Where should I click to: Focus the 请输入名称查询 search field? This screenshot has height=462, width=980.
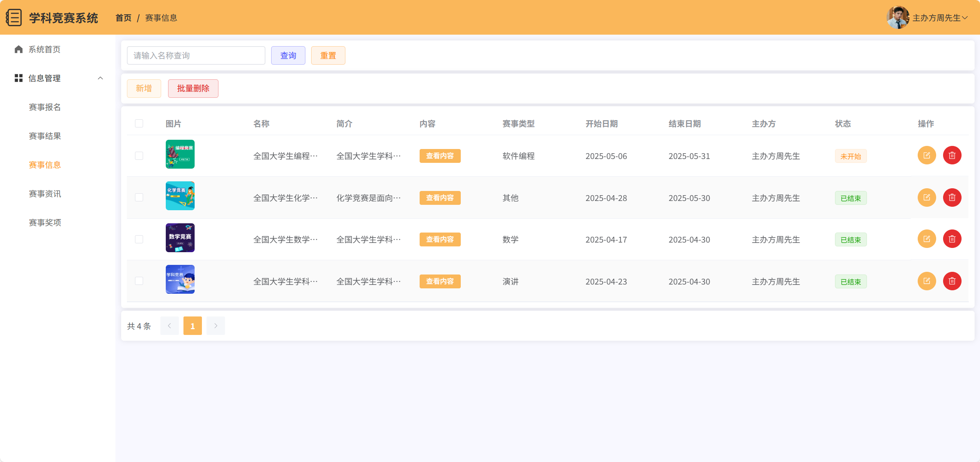[x=196, y=55]
